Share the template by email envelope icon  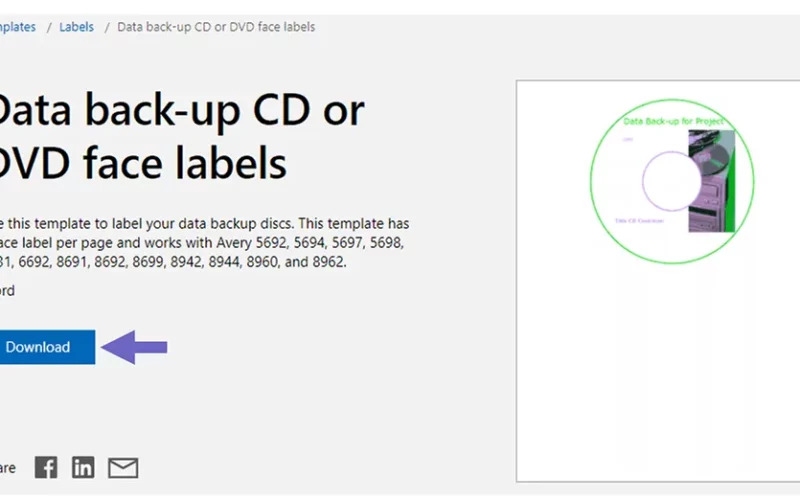tap(123, 468)
